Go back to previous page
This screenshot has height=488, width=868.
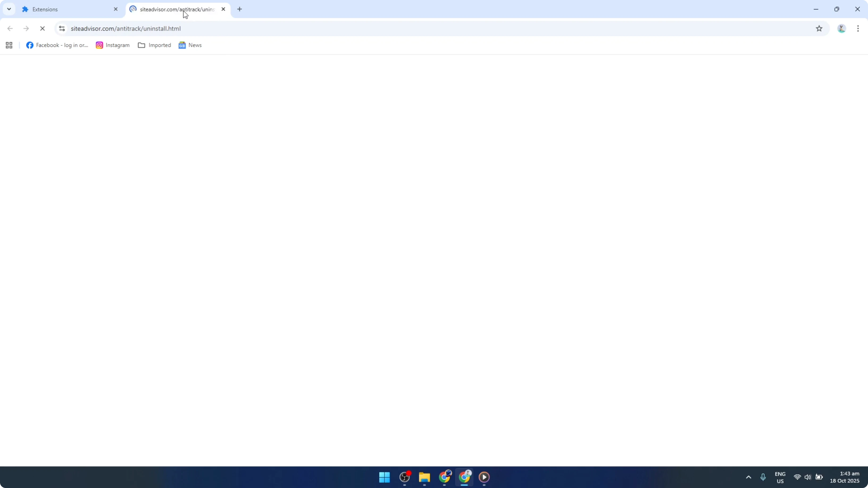10,29
